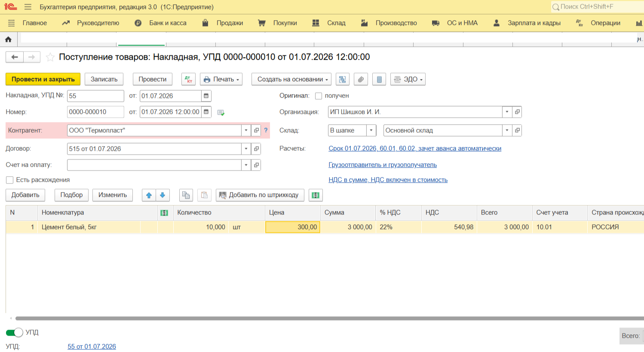The height and width of the screenshot is (352, 644).
Task: Click the Накладная, УПД № input field
Action: 95,96
